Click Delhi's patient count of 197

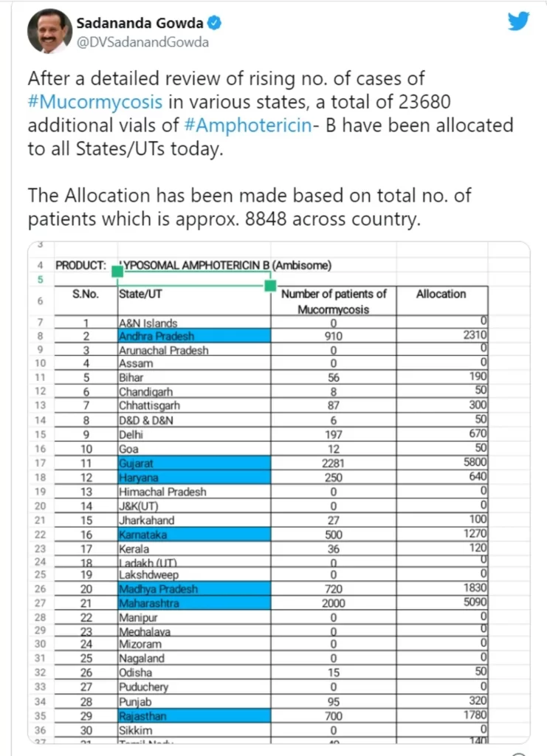tap(334, 436)
